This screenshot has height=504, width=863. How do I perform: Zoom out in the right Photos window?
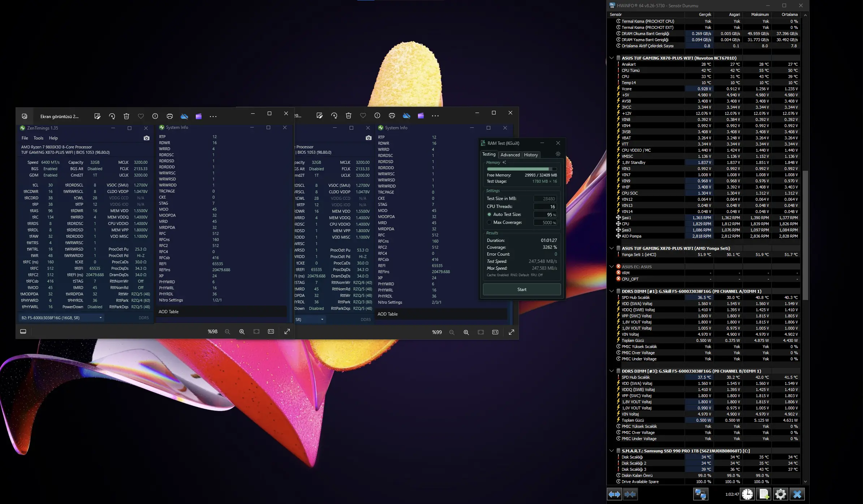coord(452,332)
